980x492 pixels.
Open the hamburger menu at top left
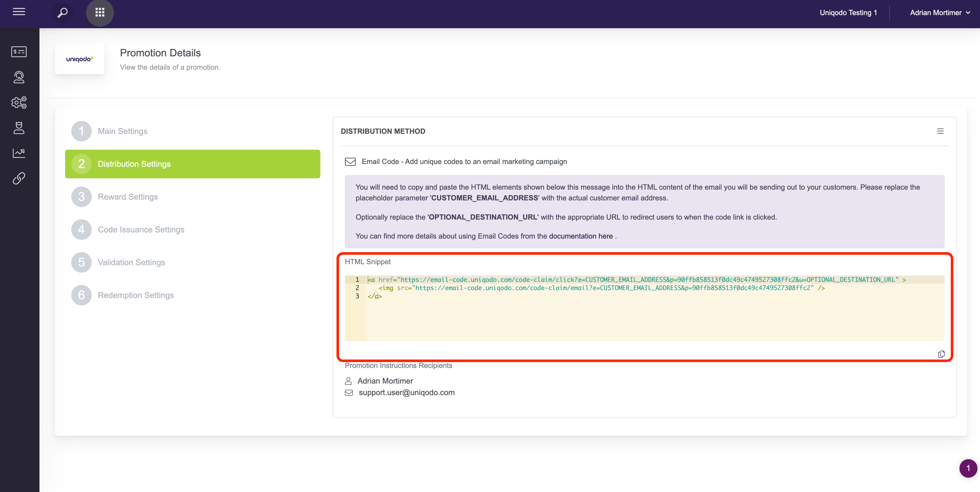pyautogui.click(x=19, y=12)
